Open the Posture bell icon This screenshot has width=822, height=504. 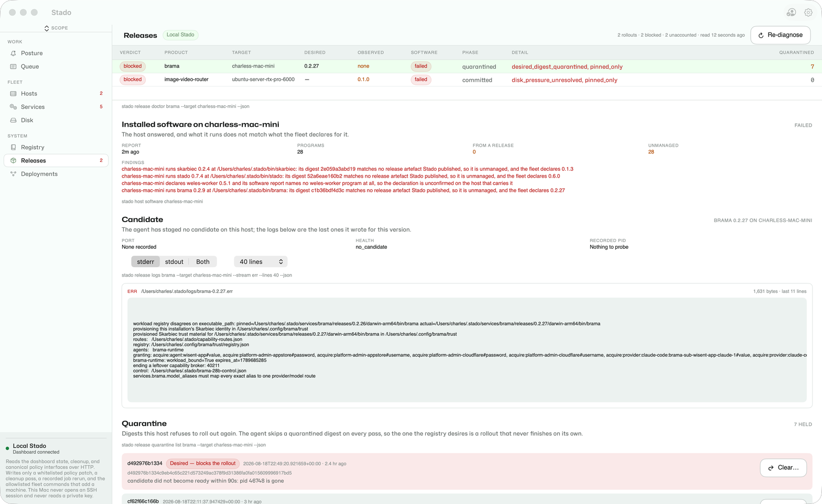[x=13, y=53]
